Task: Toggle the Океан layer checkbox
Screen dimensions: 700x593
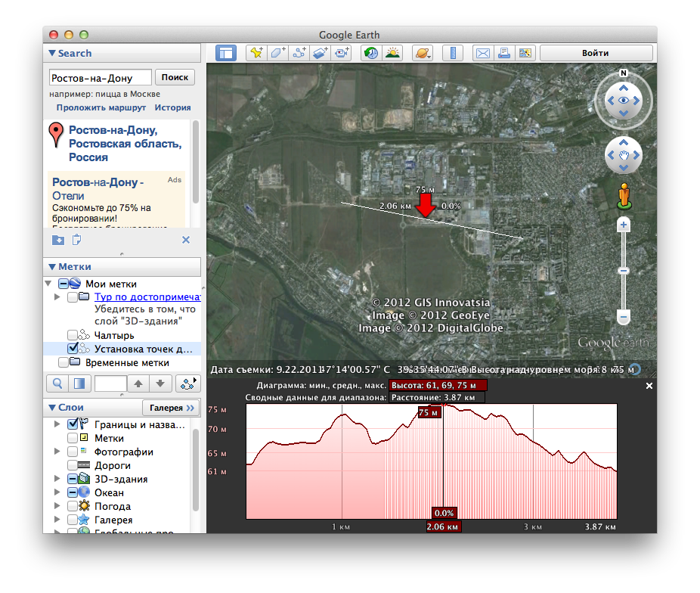Action: click(x=73, y=492)
